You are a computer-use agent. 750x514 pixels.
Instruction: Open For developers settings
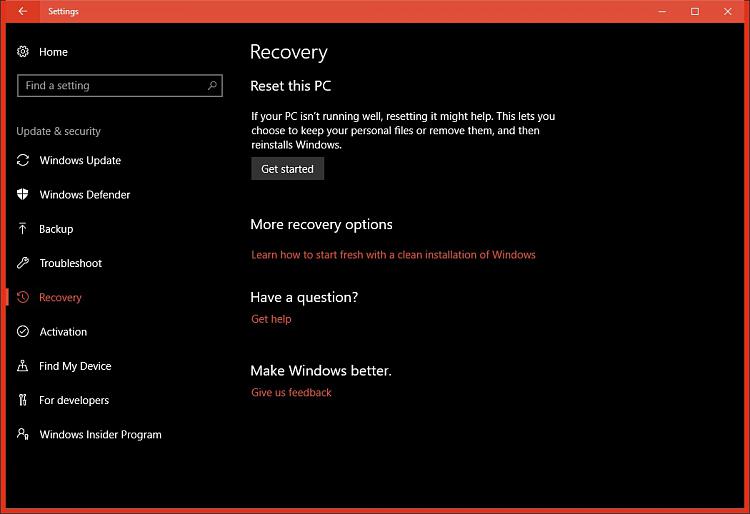pos(74,400)
